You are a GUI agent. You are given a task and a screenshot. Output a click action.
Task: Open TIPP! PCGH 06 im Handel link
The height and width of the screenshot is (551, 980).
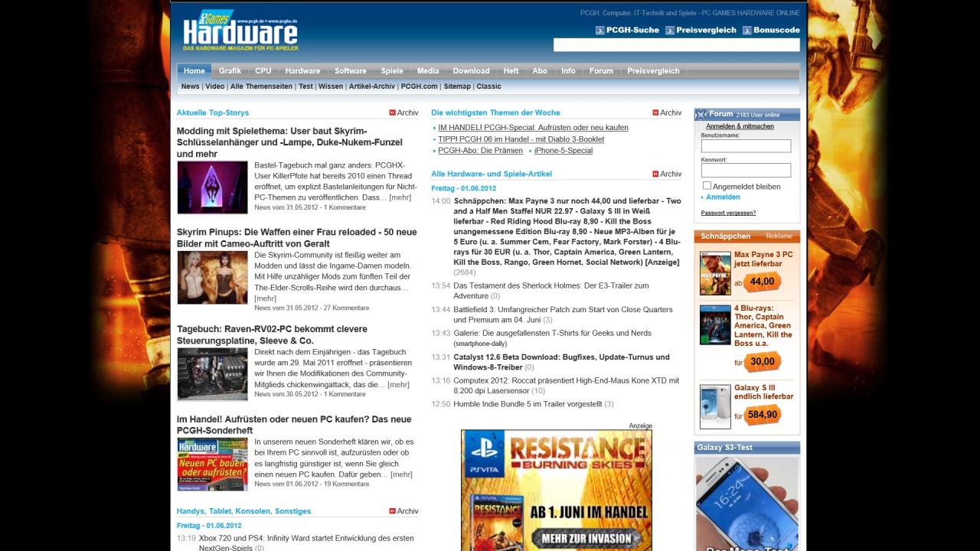coord(521,139)
